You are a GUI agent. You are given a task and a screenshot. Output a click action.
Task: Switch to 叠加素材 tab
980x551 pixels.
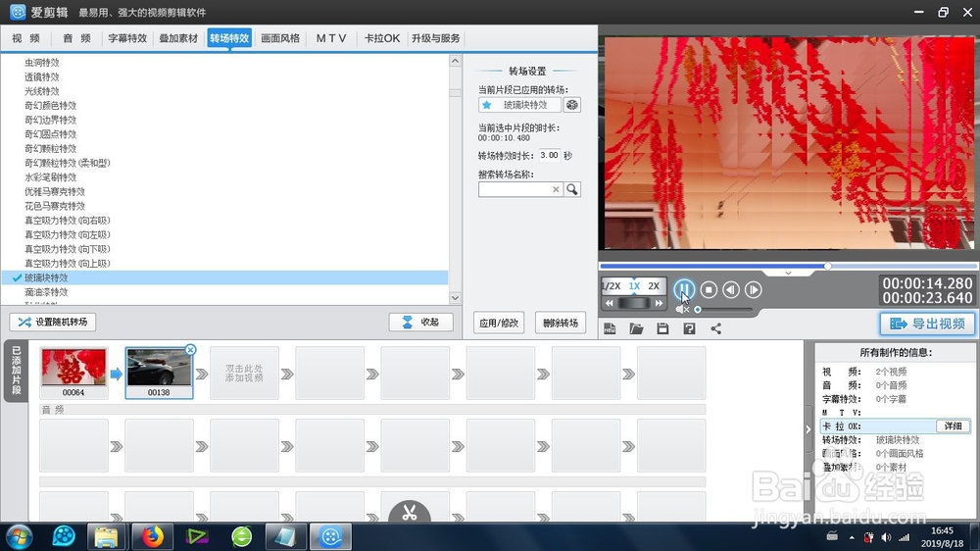[178, 38]
